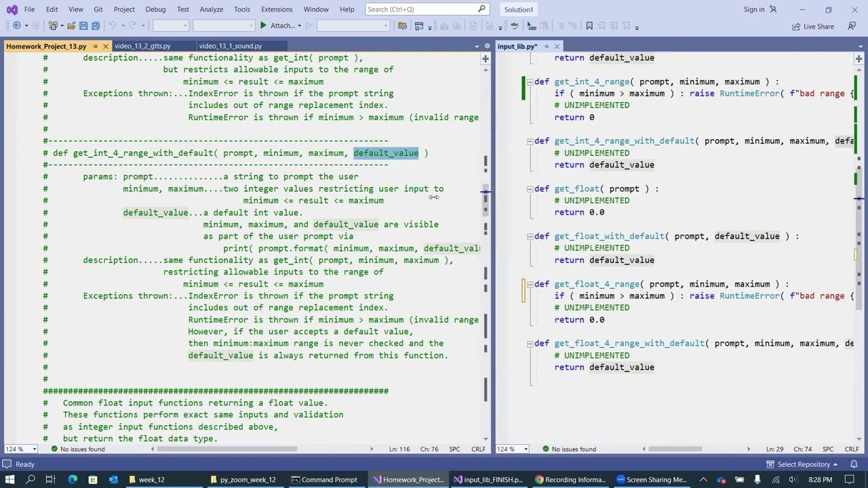This screenshot has width=868, height=488.
Task: Click the search magnifier icon in Search box
Action: click(x=481, y=9)
